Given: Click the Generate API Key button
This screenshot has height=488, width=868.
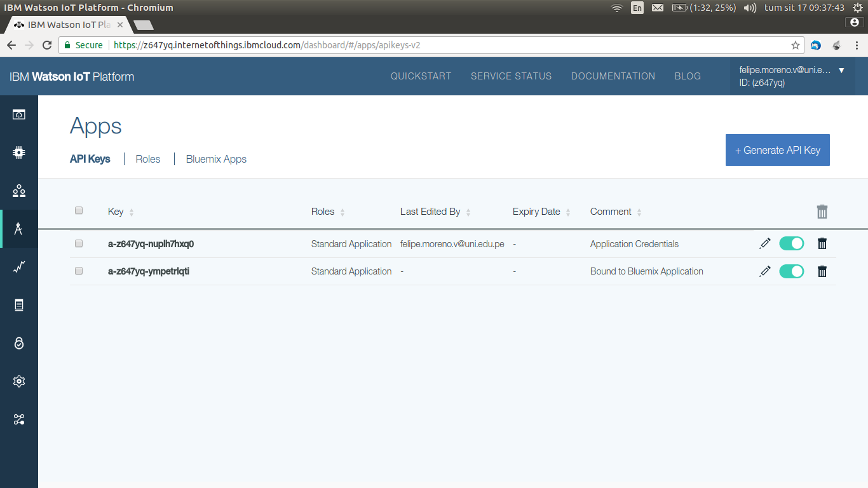Looking at the screenshot, I should point(778,150).
